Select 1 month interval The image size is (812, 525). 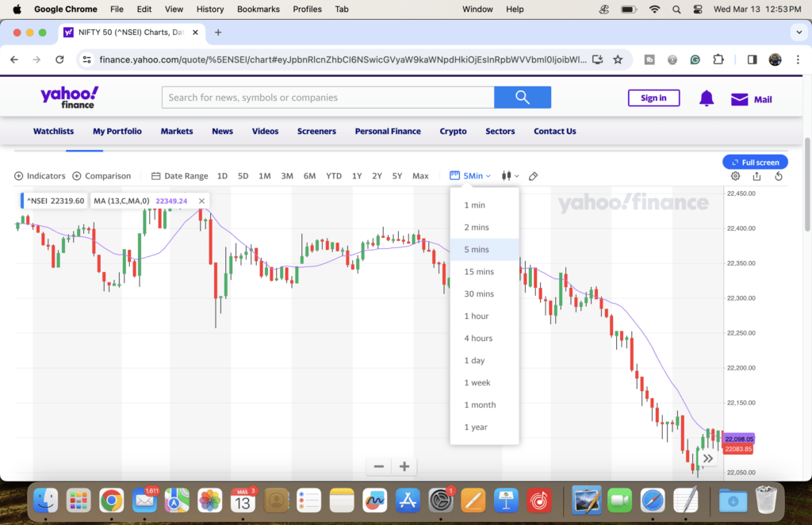(485, 405)
